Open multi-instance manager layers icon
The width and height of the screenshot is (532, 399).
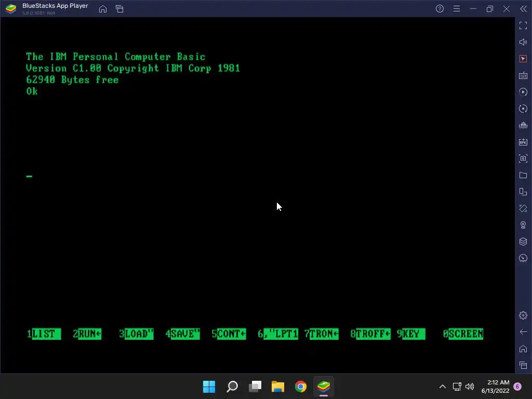523,242
